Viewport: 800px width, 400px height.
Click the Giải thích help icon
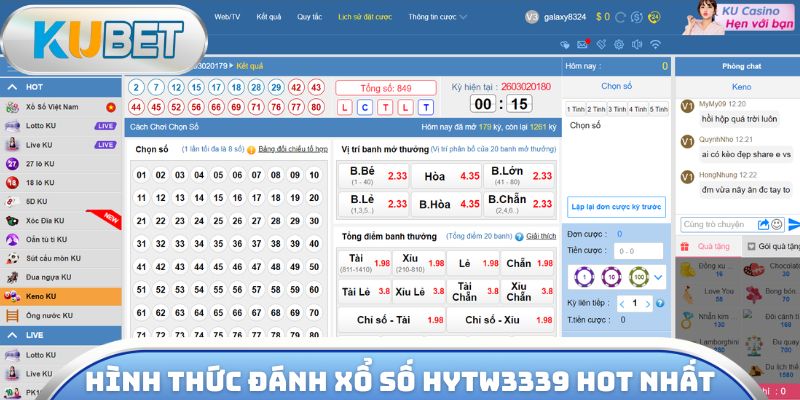pyautogui.click(x=519, y=237)
